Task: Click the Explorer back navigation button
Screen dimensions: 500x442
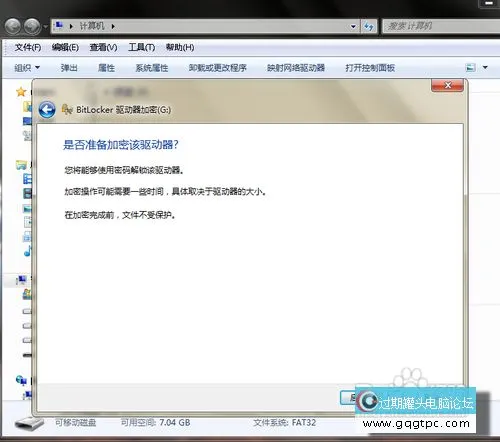Action: point(13,26)
